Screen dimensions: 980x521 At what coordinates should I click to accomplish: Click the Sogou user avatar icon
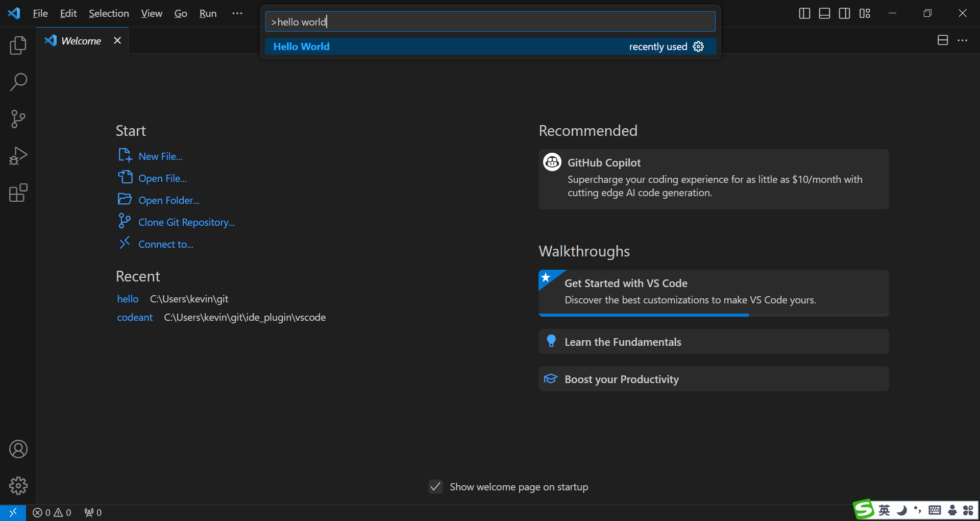click(x=952, y=510)
